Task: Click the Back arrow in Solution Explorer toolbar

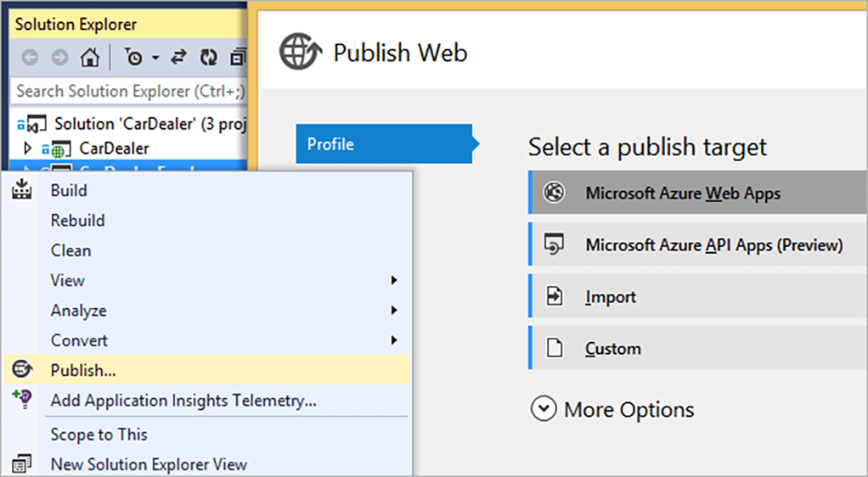Action: coord(31,59)
